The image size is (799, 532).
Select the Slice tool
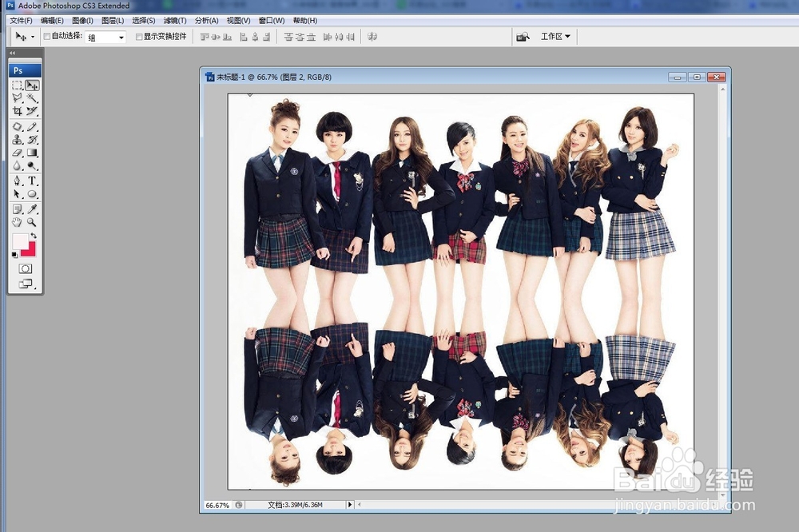click(32, 110)
